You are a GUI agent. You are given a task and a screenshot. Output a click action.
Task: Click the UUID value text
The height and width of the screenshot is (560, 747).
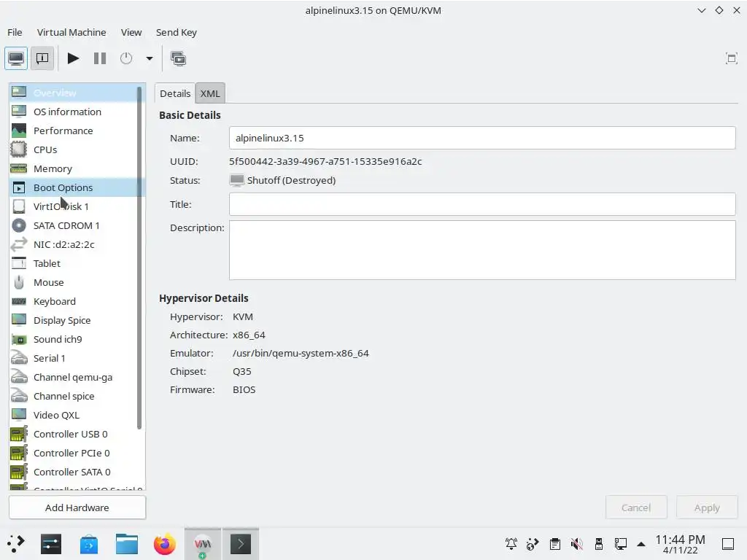point(325,161)
